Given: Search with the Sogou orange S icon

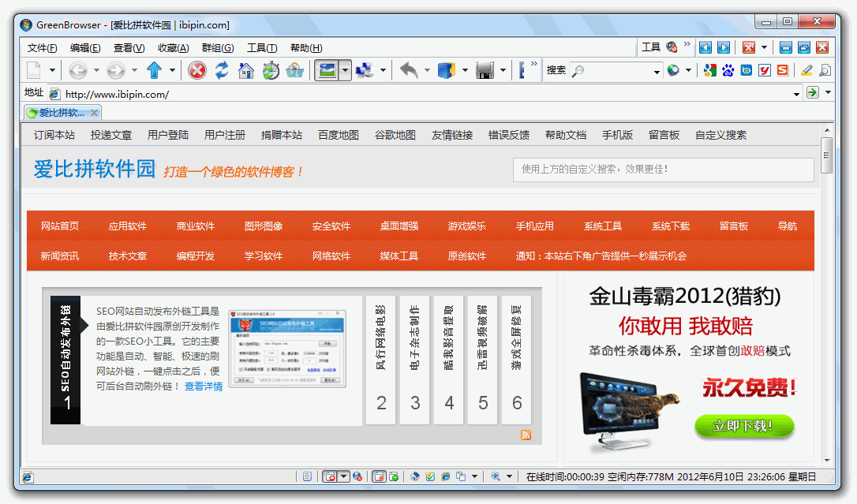Looking at the screenshot, I should [783, 70].
